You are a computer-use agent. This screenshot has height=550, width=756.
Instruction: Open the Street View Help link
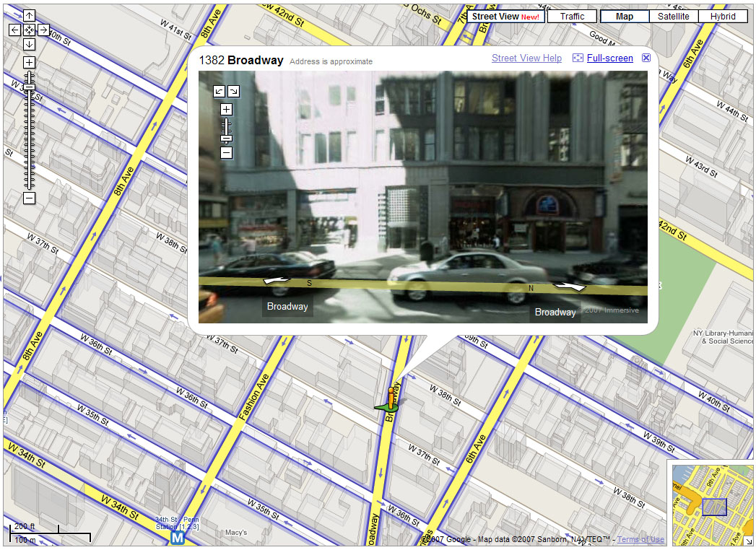click(x=526, y=58)
